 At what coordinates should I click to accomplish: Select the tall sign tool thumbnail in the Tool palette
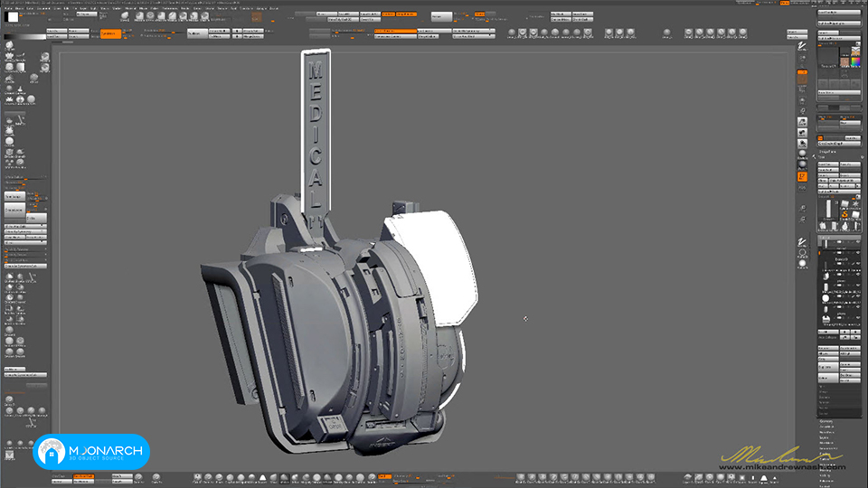829,210
